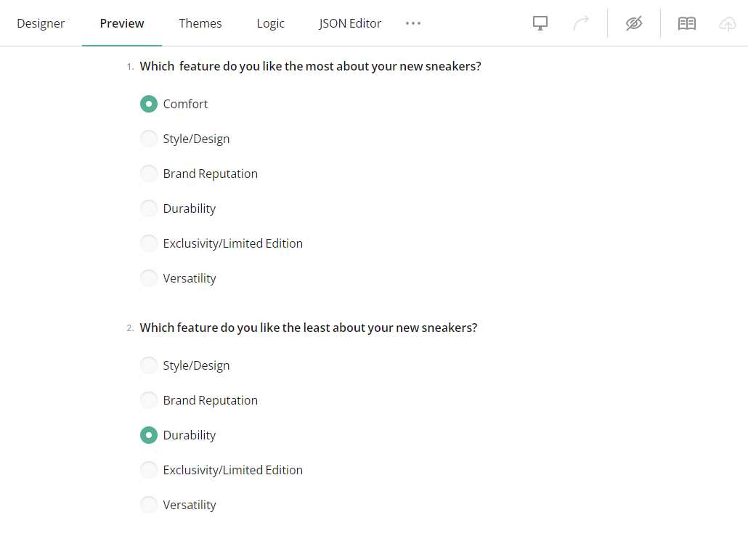Click the rotate orientation arrow icon
The image size is (748, 560).
click(x=581, y=23)
